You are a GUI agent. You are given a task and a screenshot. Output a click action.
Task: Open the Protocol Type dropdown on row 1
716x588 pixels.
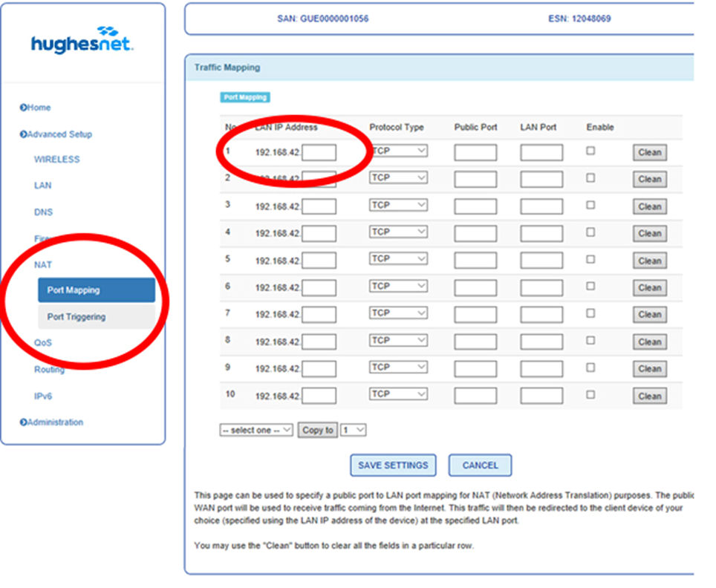pyautogui.click(x=398, y=151)
